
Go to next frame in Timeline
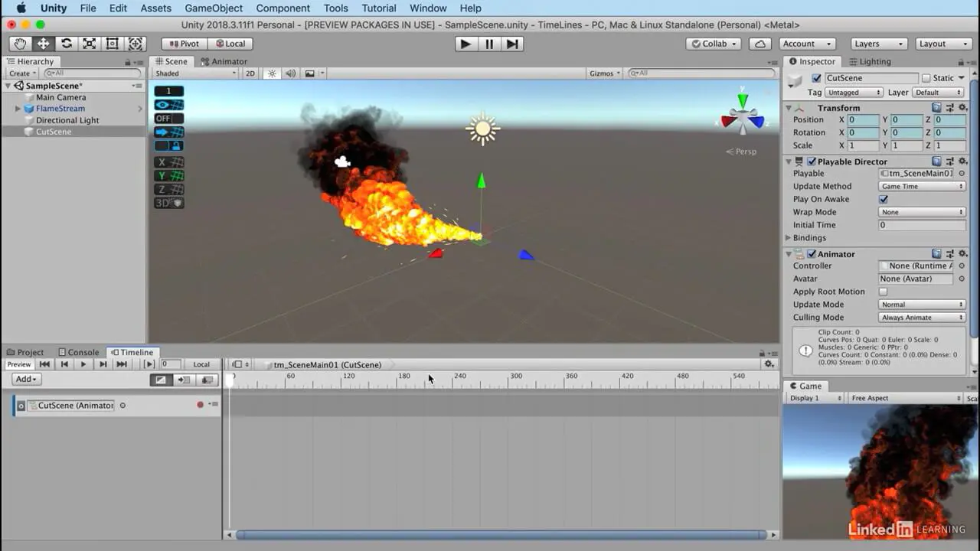[x=103, y=364]
